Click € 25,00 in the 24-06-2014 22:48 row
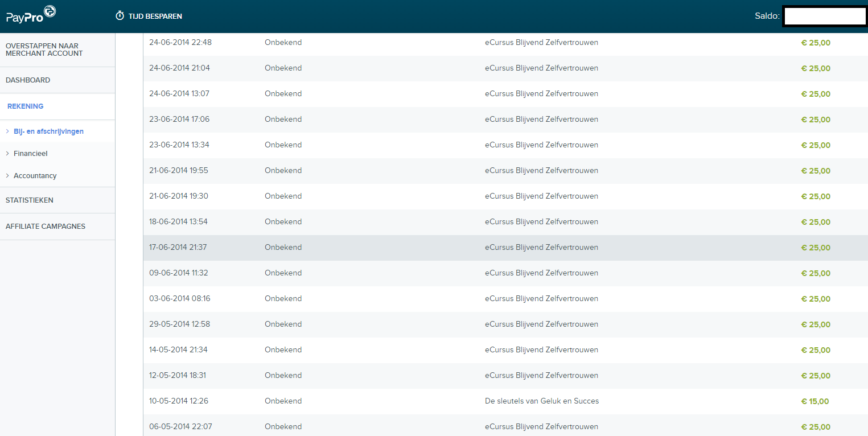This screenshot has width=868, height=436. (x=816, y=43)
